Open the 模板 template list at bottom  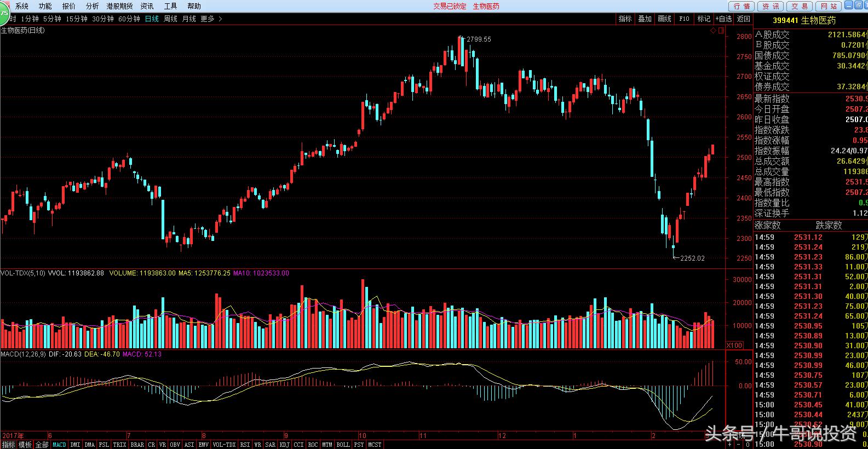coord(25,445)
